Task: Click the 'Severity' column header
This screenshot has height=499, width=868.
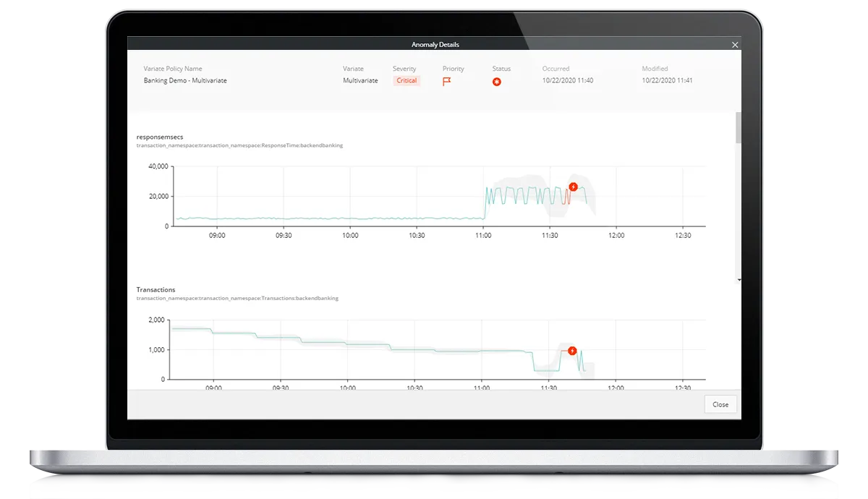Action: 404,69
